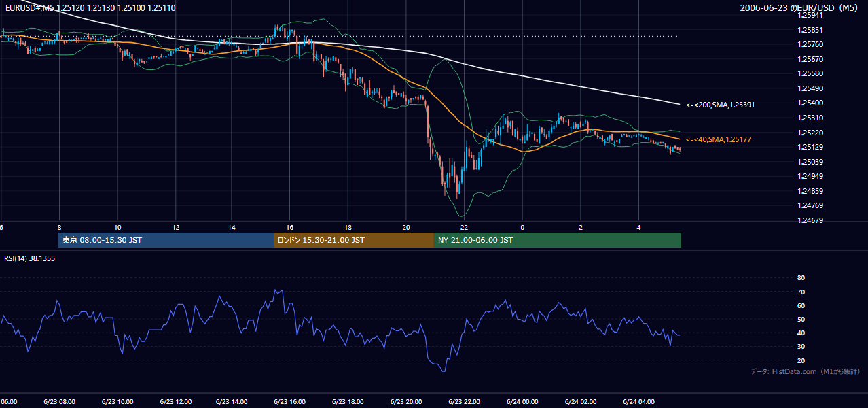
Task: Click the 1.25129 price axis label
Action: 810,147
